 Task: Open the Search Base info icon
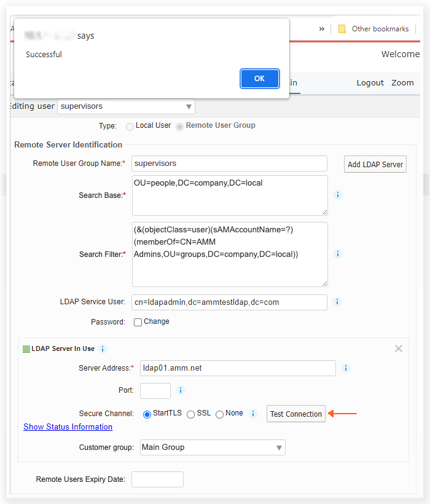[x=337, y=195]
